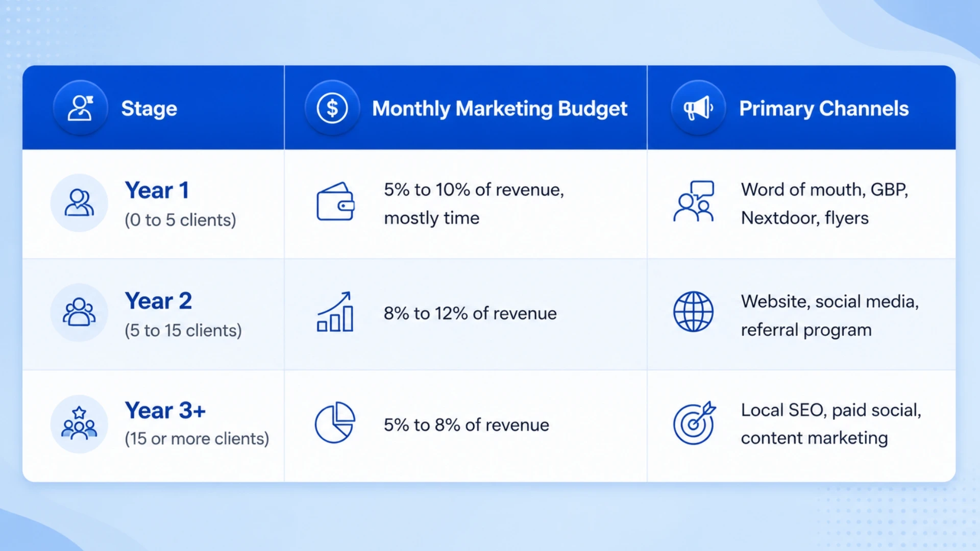This screenshot has width=980, height=551.
Task: Click the dollar sign budget icon
Action: [332, 108]
